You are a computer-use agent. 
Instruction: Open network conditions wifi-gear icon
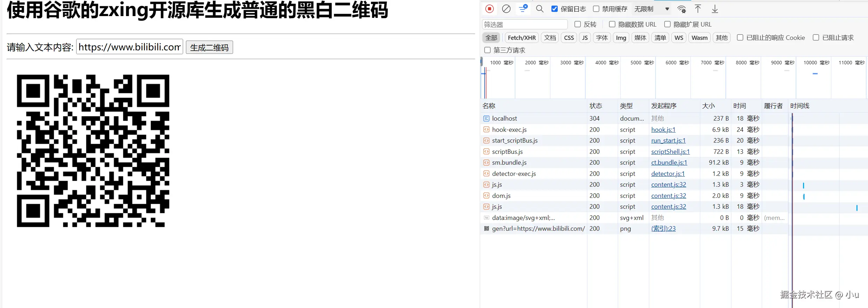[x=681, y=9]
